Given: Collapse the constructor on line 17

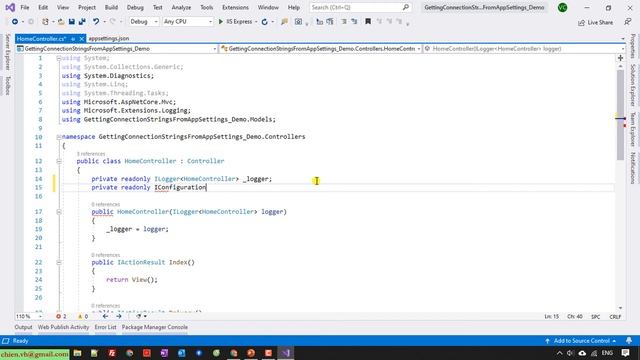Looking at the screenshot, I should click(x=59, y=212).
